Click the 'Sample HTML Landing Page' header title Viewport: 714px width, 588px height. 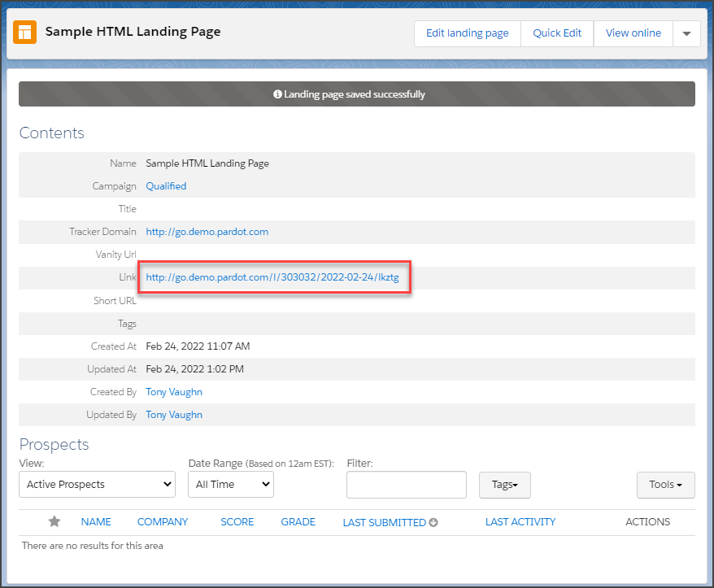coord(133,32)
